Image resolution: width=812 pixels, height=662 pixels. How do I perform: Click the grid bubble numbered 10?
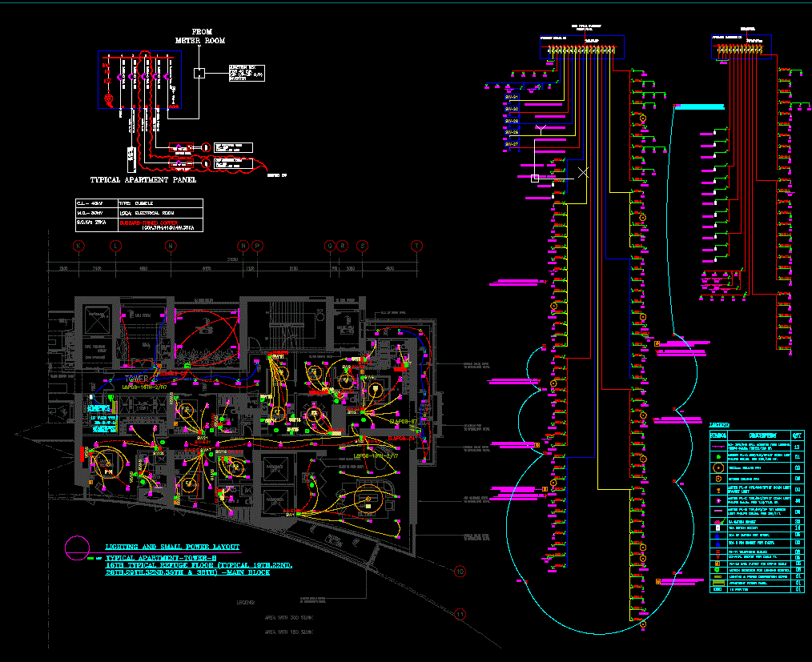tap(460, 572)
